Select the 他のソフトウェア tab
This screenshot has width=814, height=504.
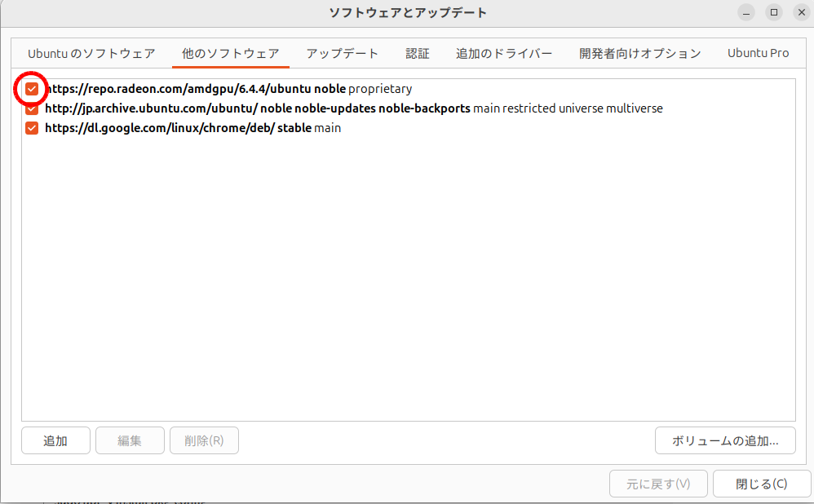pos(230,53)
